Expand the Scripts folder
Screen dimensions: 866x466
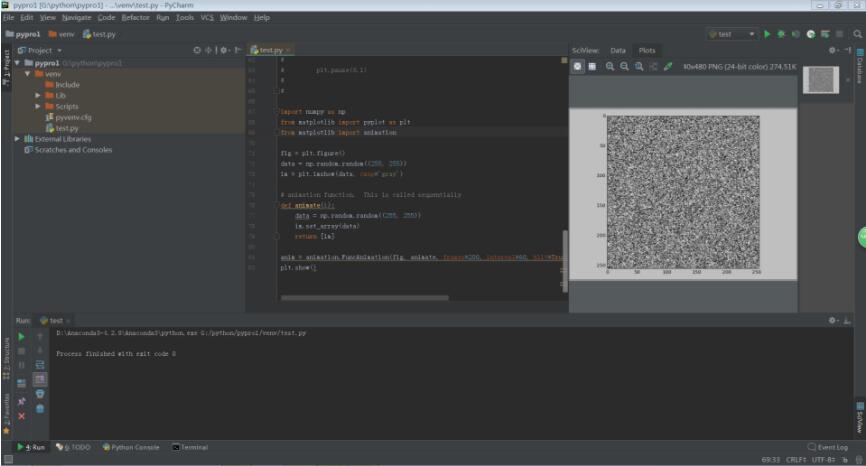point(38,107)
